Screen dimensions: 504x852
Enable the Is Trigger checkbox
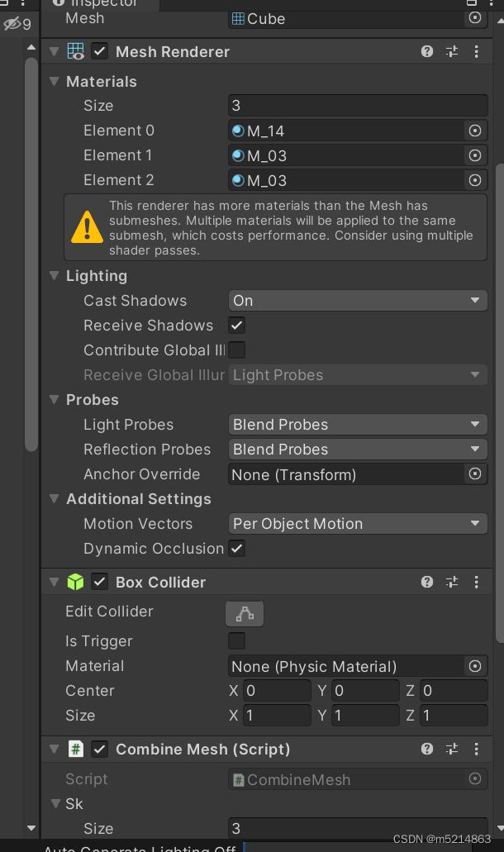237,641
